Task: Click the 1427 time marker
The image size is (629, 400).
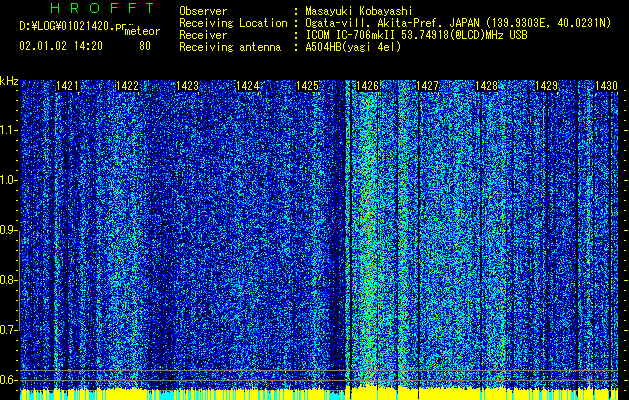Action: coord(428,86)
